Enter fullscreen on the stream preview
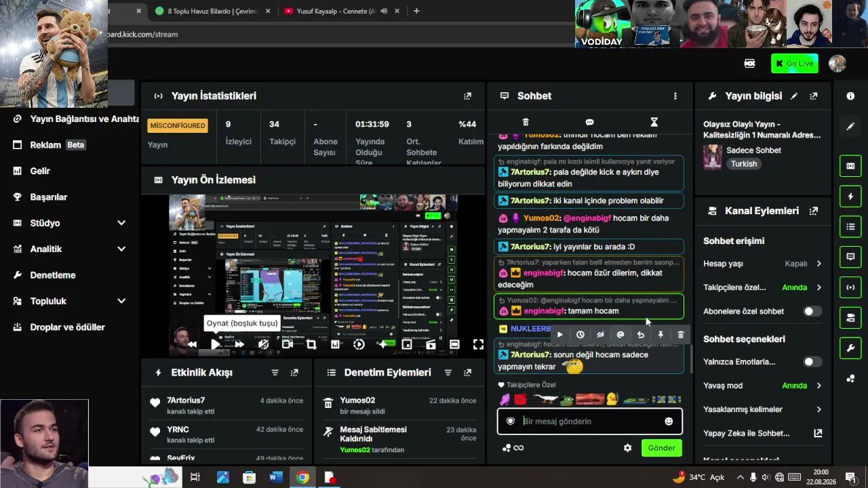 (478, 344)
